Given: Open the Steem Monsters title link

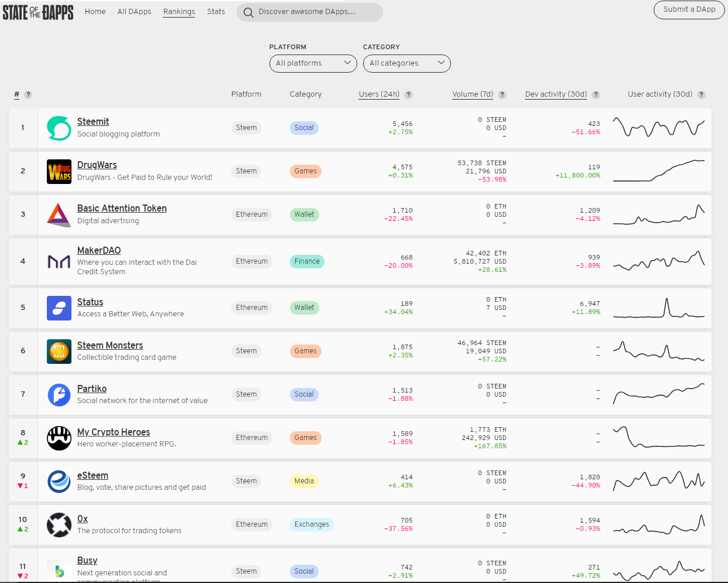Looking at the screenshot, I should tap(110, 346).
